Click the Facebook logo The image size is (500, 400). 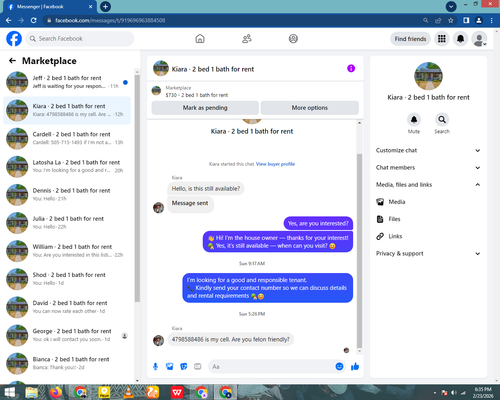point(14,39)
